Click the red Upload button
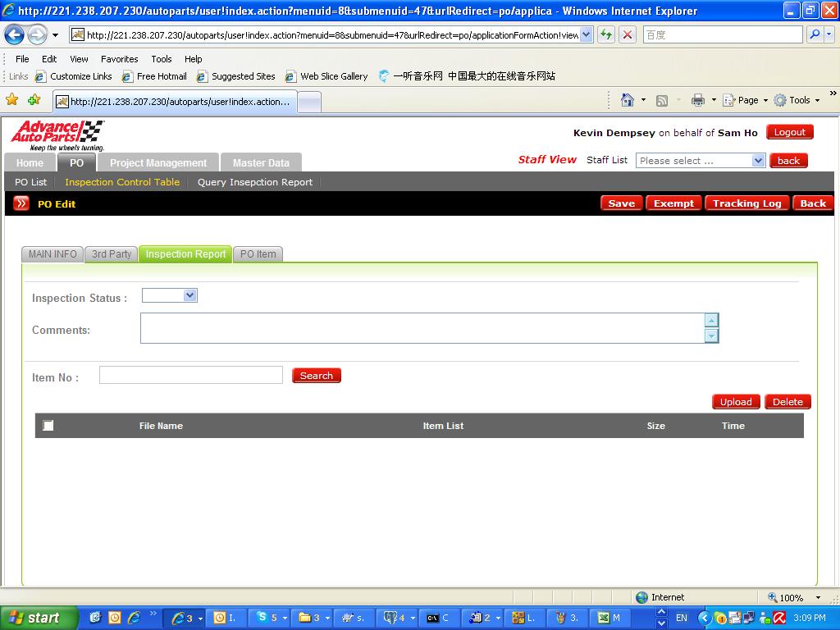The width and height of the screenshot is (840, 630). [735, 402]
